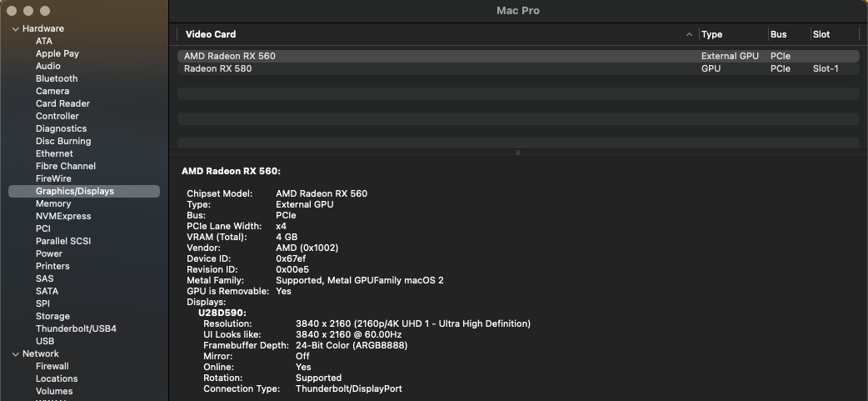Select Printers in sidebar

[52, 266]
